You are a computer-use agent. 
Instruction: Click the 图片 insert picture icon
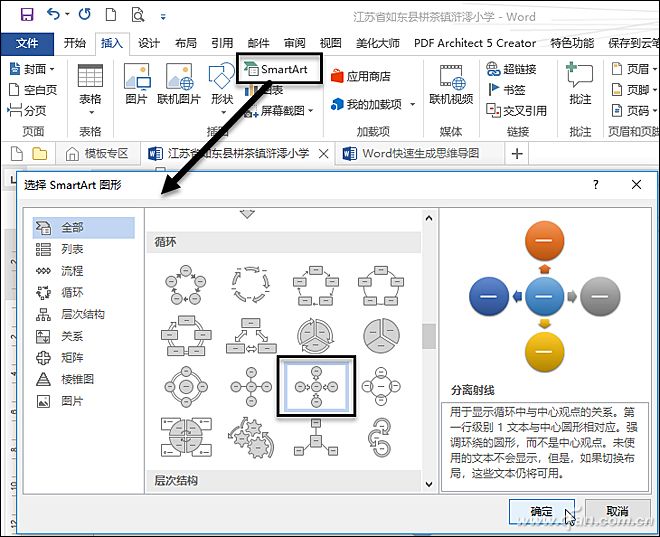coord(137,84)
